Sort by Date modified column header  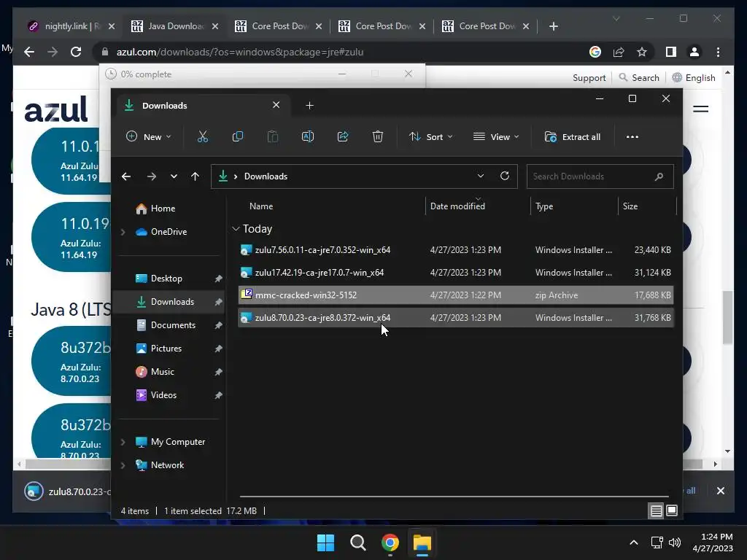(477, 206)
